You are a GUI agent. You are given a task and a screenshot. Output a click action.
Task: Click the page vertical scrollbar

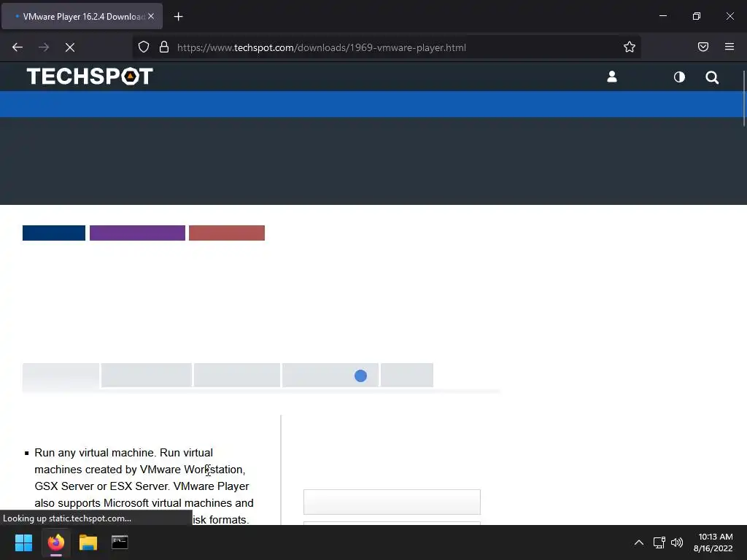coord(743,98)
